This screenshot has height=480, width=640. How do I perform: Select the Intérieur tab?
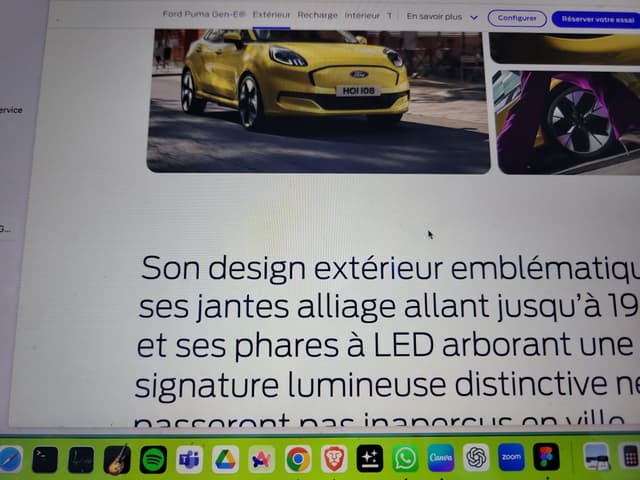tap(362, 16)
